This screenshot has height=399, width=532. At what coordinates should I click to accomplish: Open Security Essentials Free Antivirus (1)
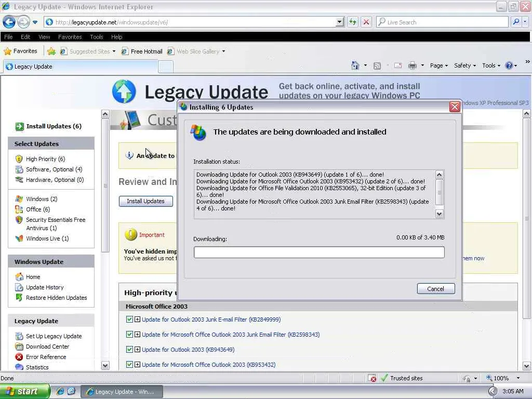[x=56, y=224]
